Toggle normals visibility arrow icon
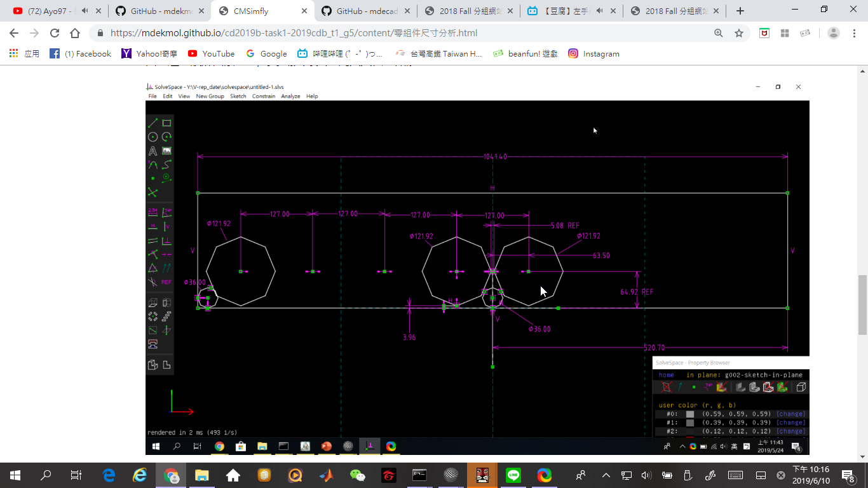 click(x=680, y=387)
